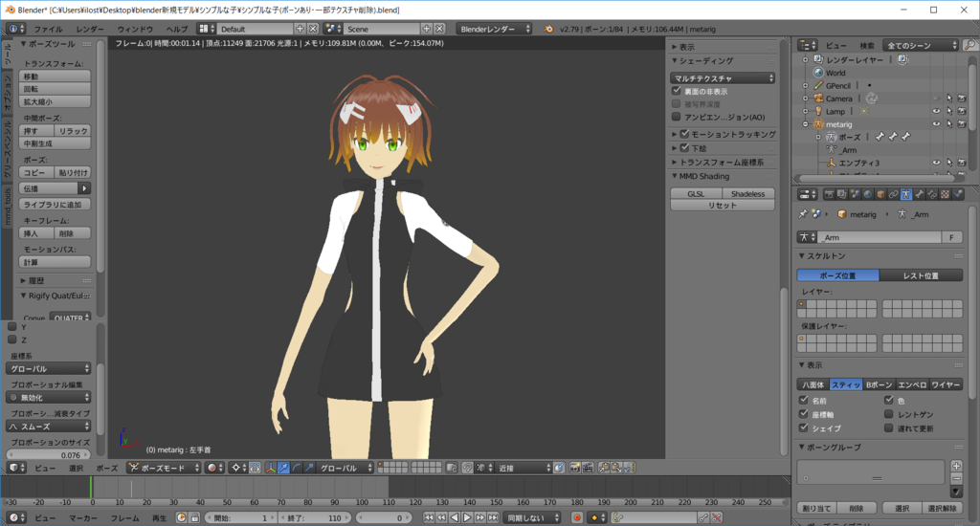Open the ヘルプ menu
Image resolution: width=980 pixels, height=526 pixels.
(177, 29)
